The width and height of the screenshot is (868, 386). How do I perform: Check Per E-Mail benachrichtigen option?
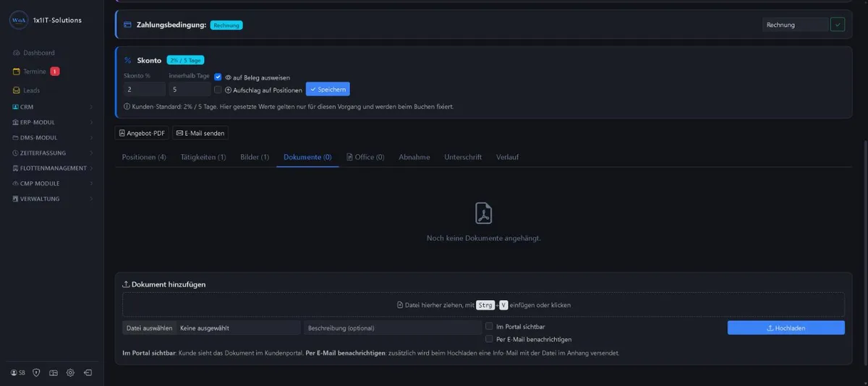tap(490, 339)
